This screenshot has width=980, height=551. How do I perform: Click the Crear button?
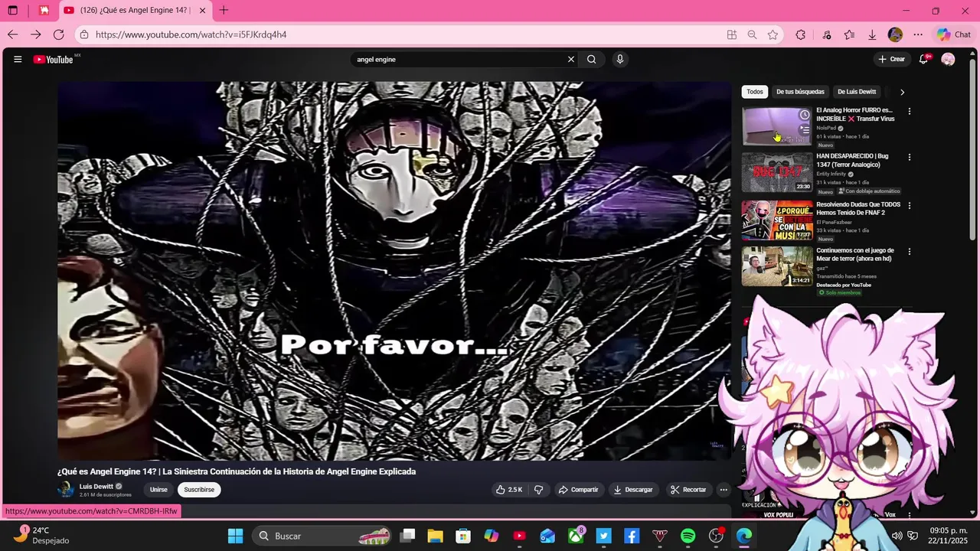pos(892,59)
